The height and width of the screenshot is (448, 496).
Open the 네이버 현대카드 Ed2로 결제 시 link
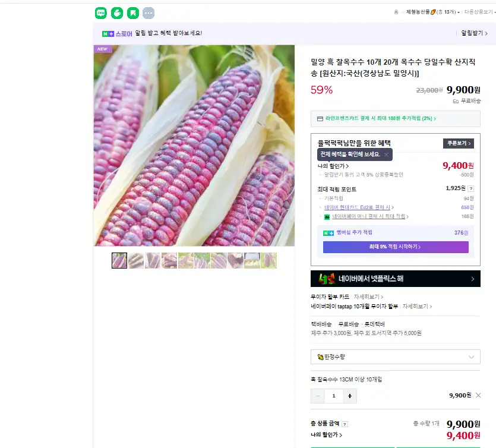coord(359,207)
